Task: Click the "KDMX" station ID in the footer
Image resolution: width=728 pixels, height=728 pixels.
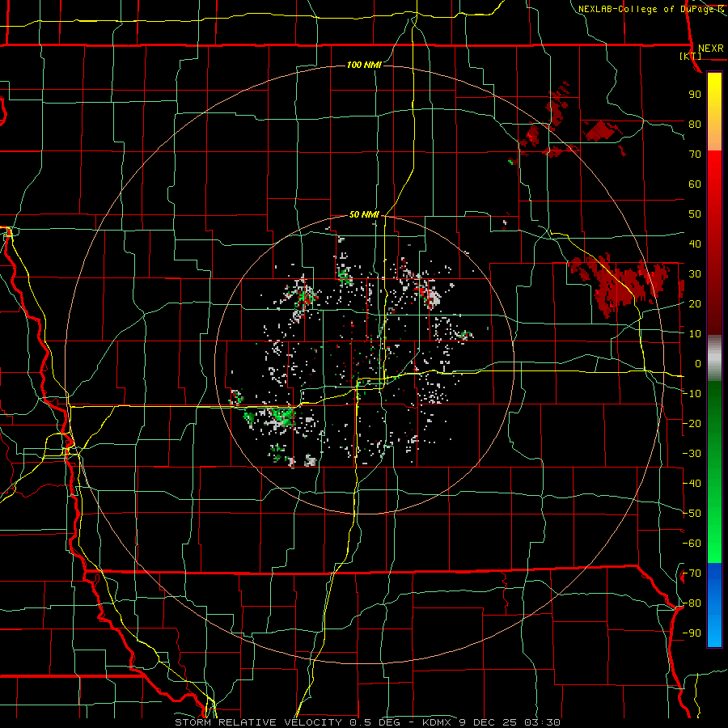Action: click(x=438, y=722)
